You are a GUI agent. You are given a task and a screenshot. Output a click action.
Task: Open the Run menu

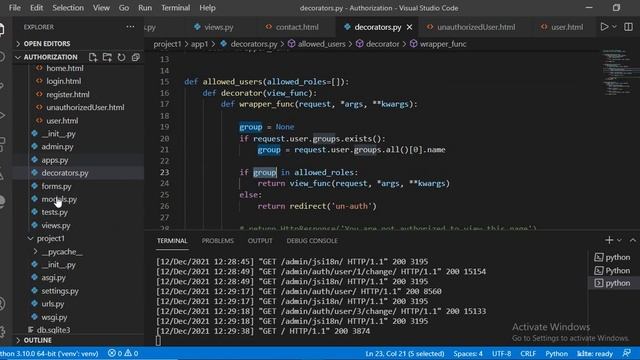(144, 8)
